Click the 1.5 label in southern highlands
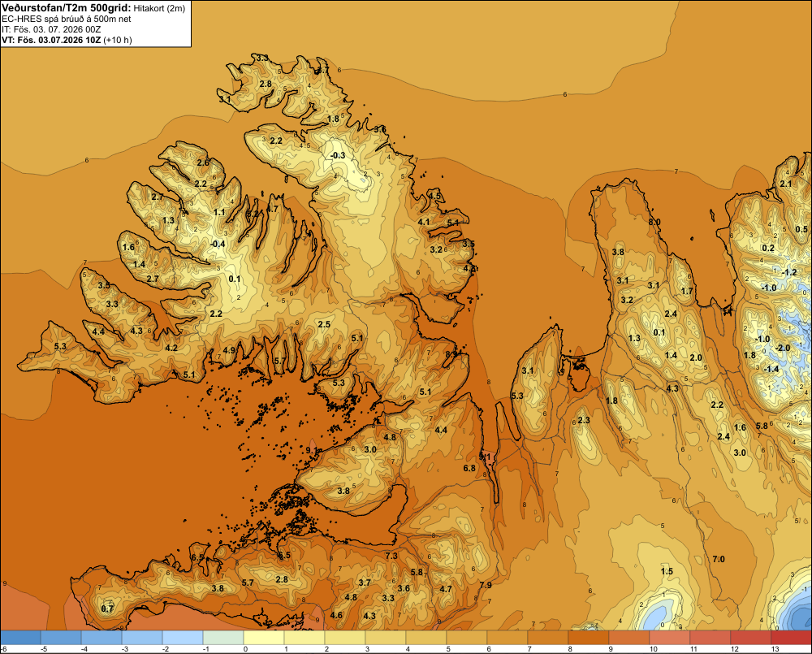This screenshot has height=654, width=812. [x=667, y=571]
